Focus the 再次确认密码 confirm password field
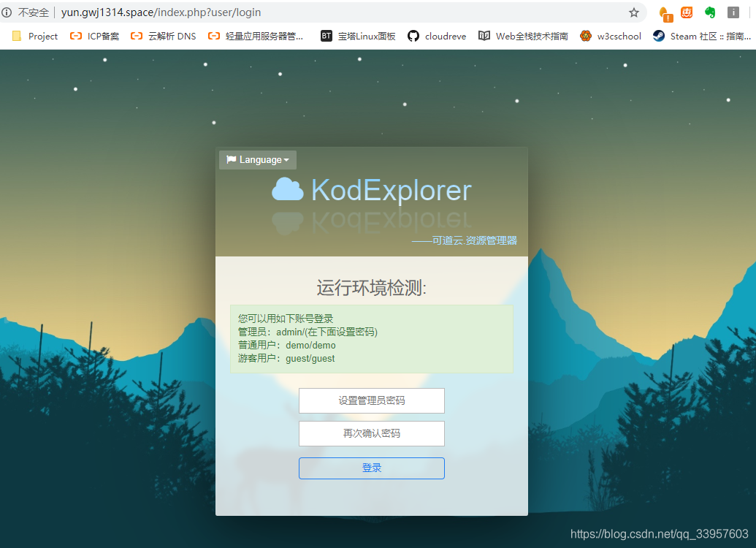Image resolution: width=756 pixels, height=548 pixels. (x=372, y=433)
